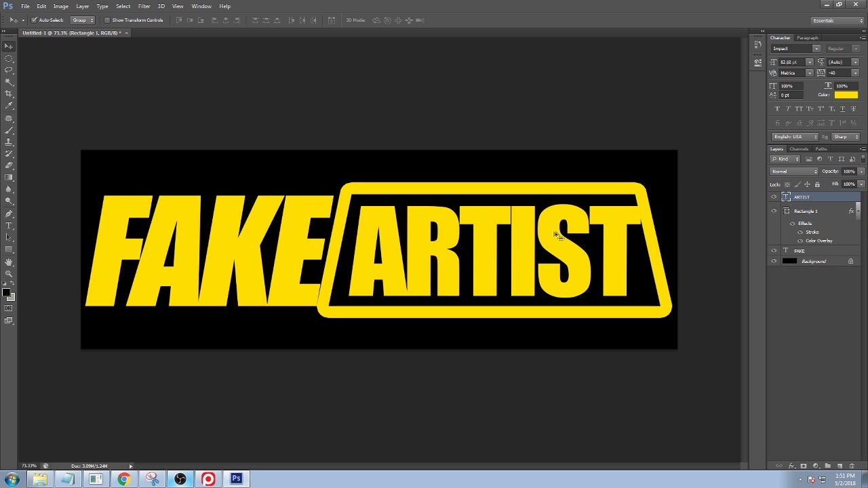
Task: Click the foreground color swatch
Action: [6, 293]
